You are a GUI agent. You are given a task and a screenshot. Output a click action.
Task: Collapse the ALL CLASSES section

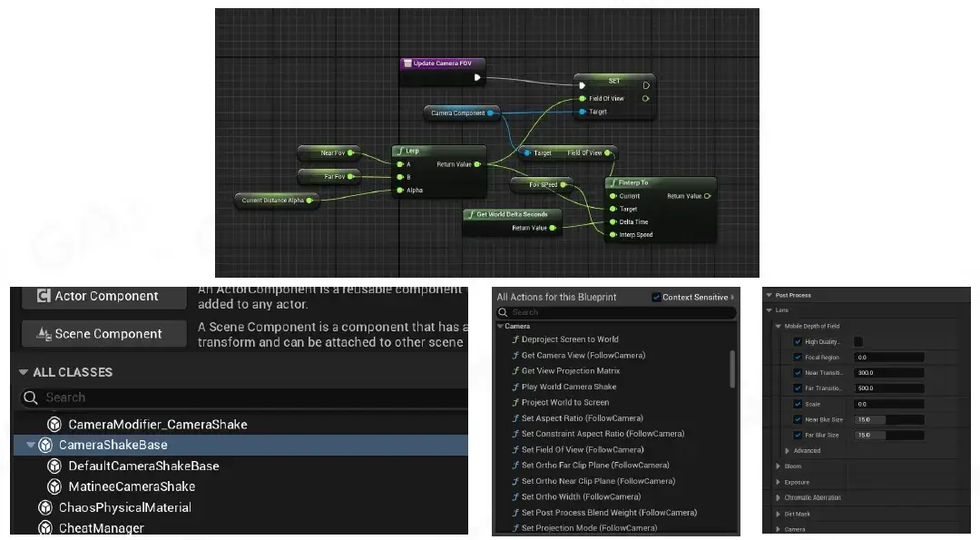click(24, 372)
